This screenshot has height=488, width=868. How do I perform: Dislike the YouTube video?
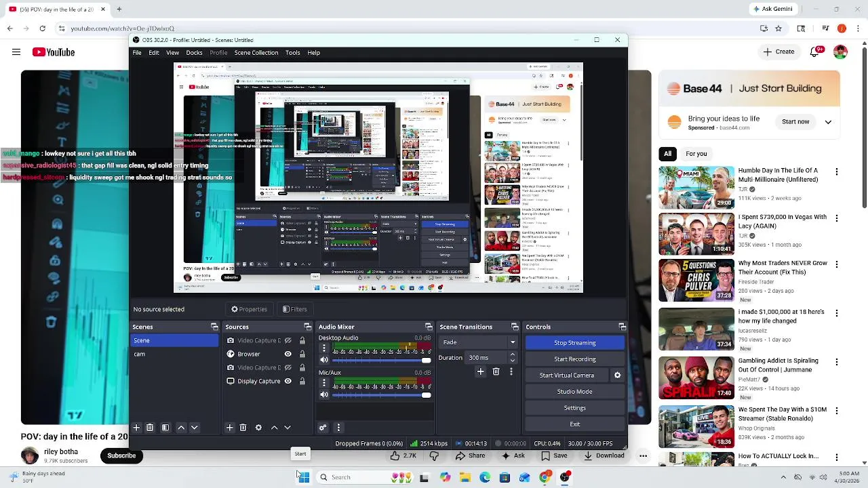[434, 455]
